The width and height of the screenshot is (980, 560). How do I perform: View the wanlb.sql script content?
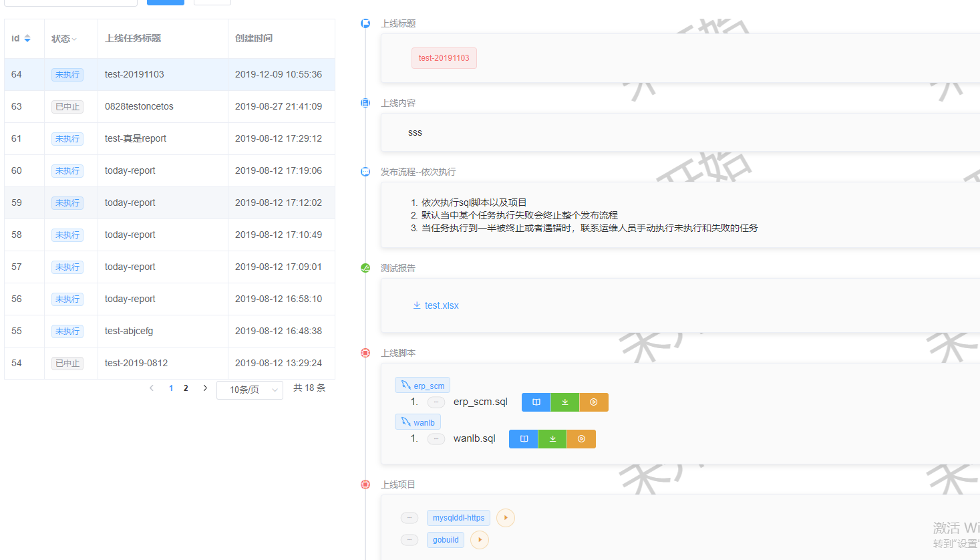(524, 439)
